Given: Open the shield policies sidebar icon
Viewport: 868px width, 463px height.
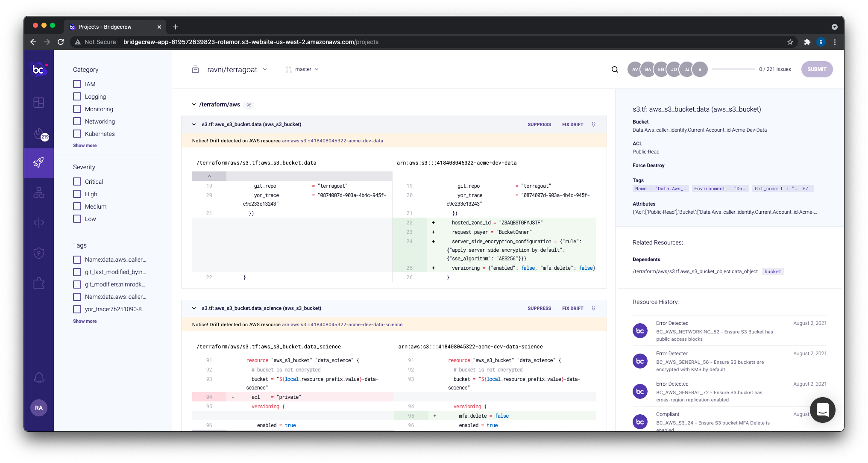Looking at the screenshot, I should coord(39,253).
